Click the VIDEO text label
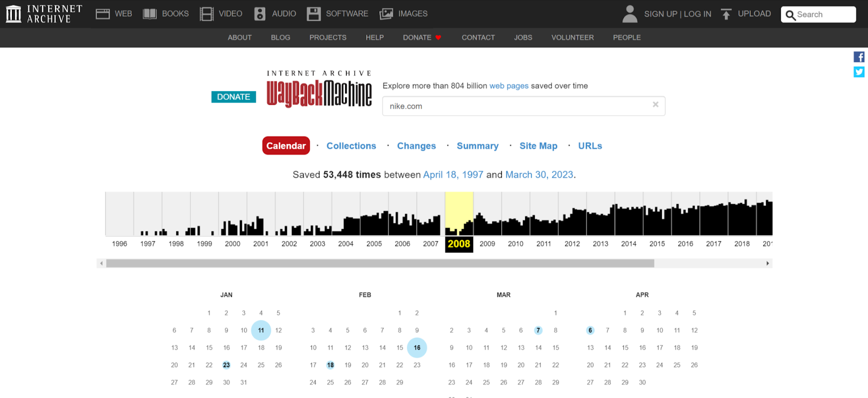 pos(231,14)
